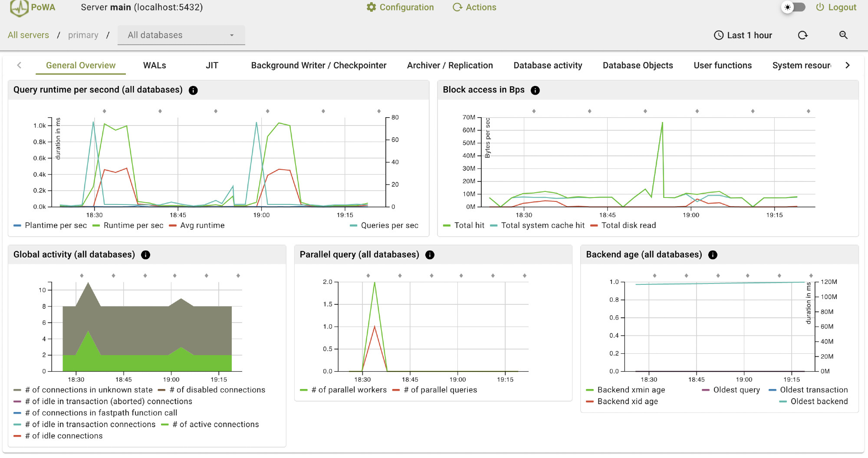This screenshot has height=458, width=868.
Task: Toggle Backend xmin age legend
Action: point(625,390)
